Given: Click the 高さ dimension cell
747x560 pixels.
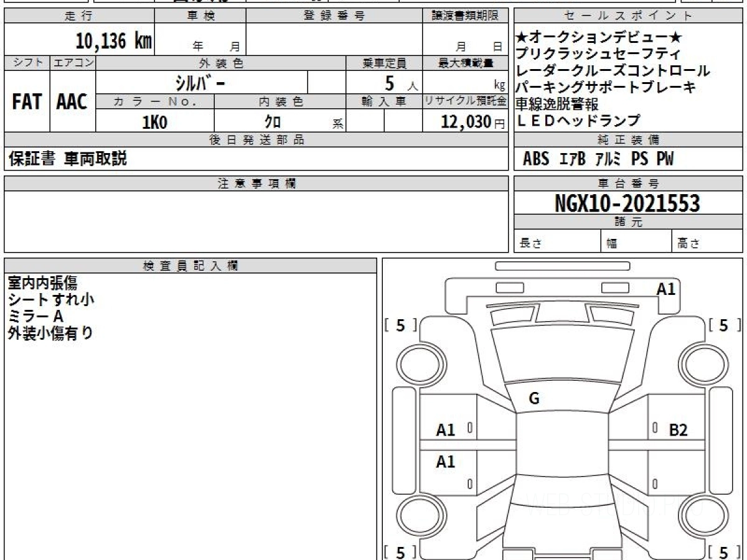Looking at the screenshot, I should click(707, 242).
